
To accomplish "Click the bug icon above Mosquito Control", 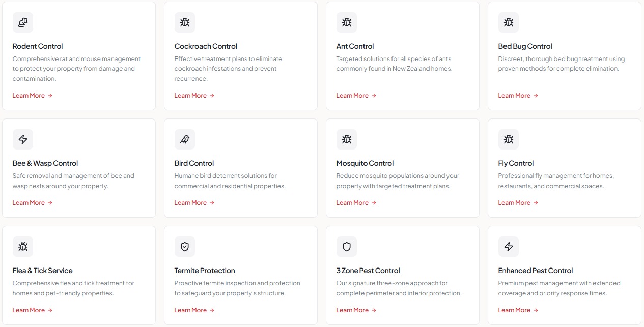I will [347, 139].
